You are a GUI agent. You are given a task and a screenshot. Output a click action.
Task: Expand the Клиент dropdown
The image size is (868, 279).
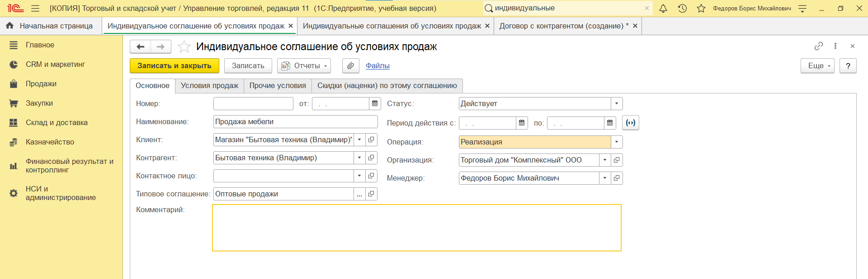coord(359,139)
